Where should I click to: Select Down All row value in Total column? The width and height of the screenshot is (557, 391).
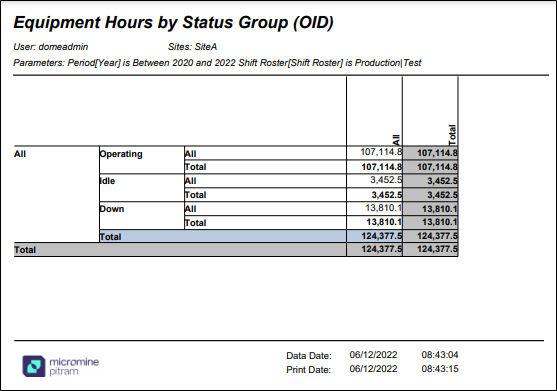coord(439,209)
